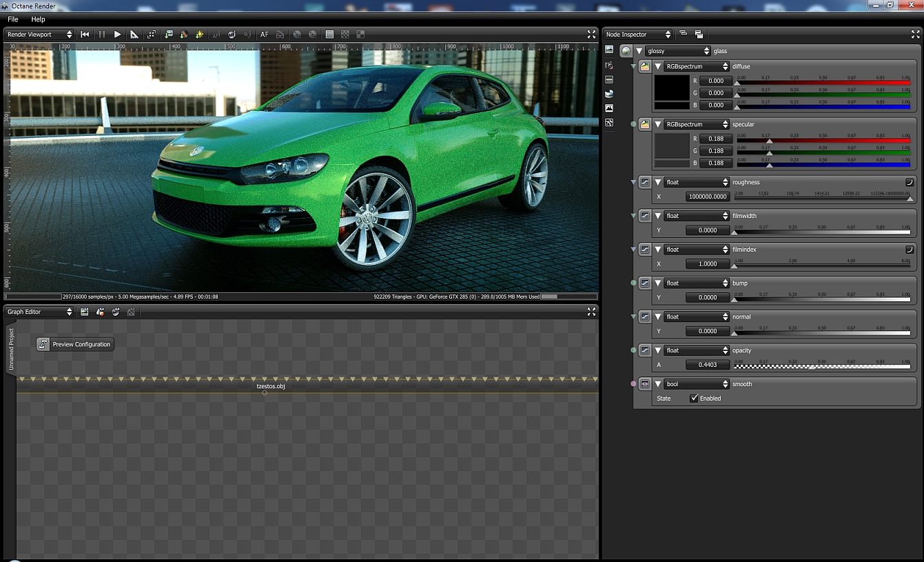
Task: Click the save image icon with green arrow
Action: 168,34
